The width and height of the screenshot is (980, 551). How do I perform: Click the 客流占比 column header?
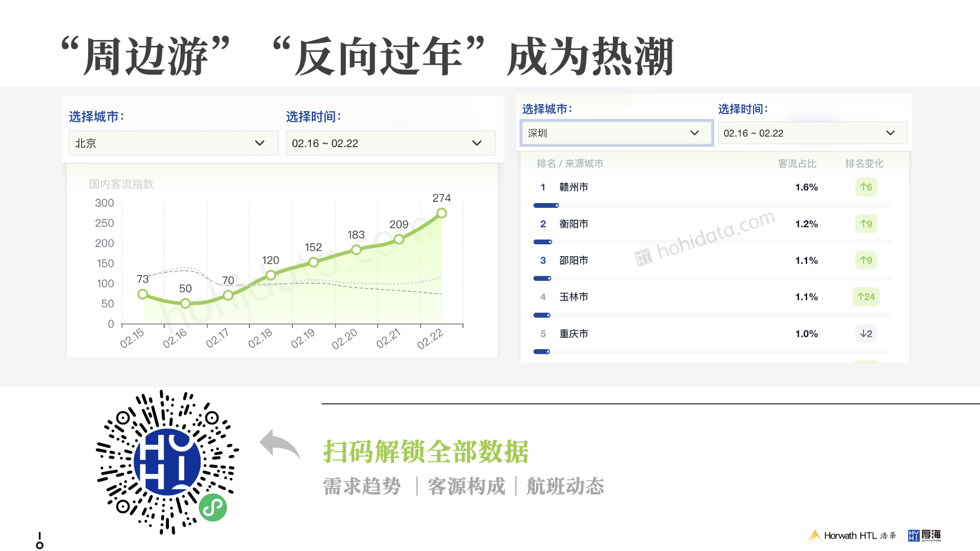pos(797,164)
